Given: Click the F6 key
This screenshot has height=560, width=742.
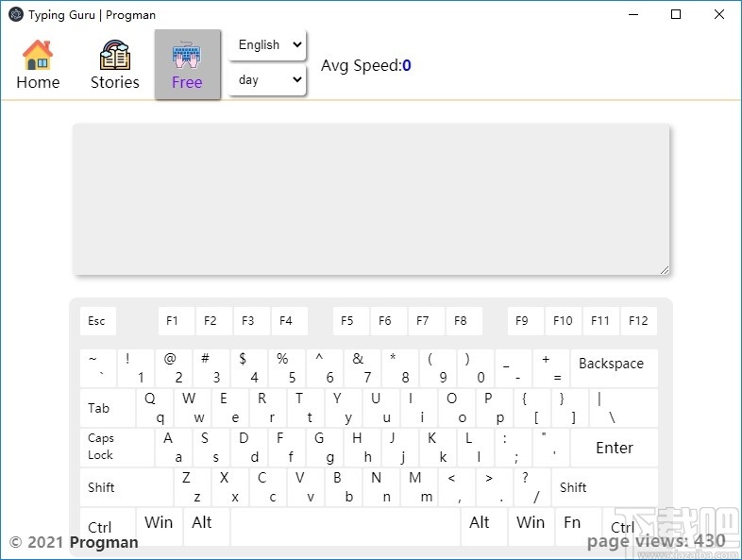Looking at the screenshot, I should (x=389, y=321).
